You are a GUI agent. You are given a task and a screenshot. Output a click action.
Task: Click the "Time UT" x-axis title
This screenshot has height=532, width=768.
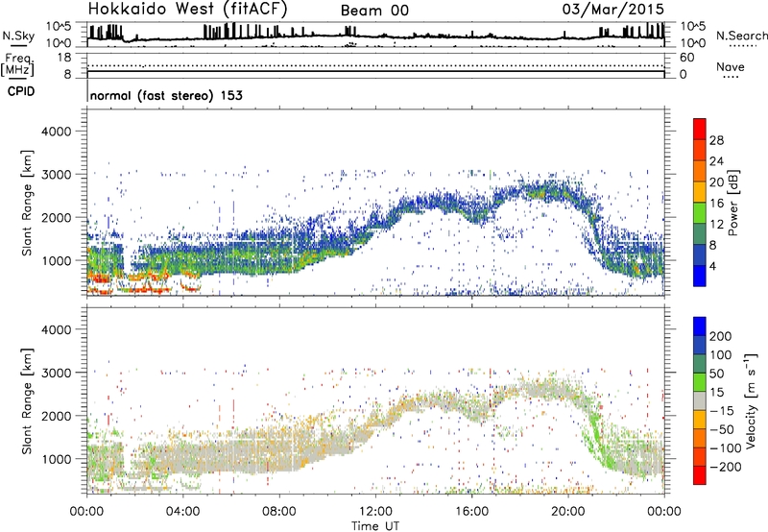coord(375,526)
